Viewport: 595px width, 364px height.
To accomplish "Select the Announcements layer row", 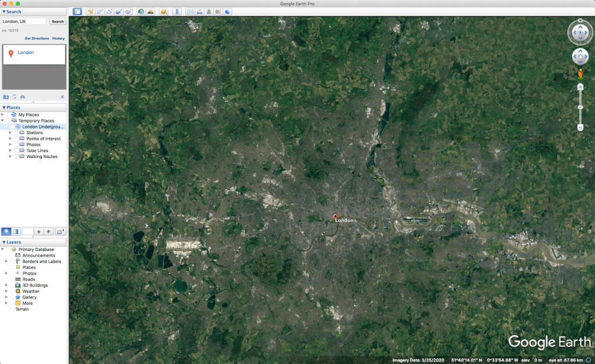I will point(39,255).
